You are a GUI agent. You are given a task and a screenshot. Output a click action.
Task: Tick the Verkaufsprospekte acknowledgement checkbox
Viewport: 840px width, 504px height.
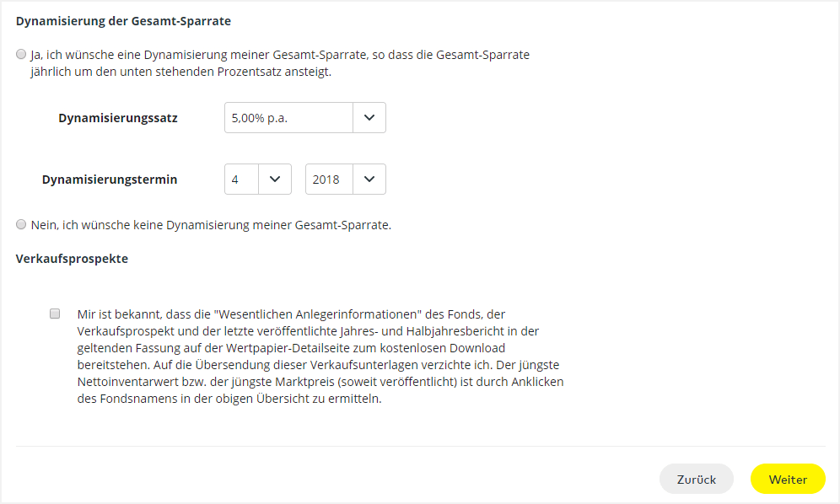click(x=55, y=314)
